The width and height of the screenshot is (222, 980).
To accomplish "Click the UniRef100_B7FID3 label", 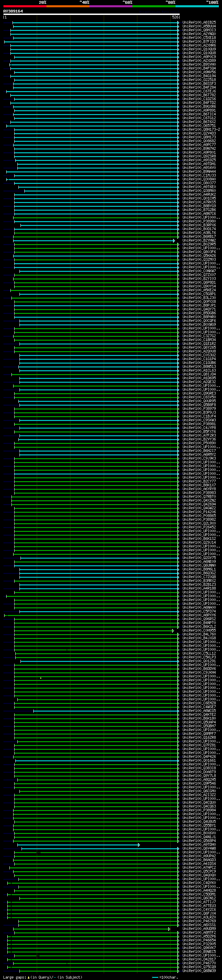I will click(x=199, y=41).
